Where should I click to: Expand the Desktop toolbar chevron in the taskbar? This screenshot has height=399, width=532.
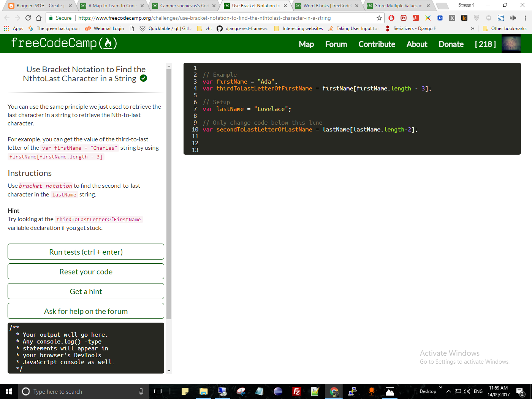(441, 388)
